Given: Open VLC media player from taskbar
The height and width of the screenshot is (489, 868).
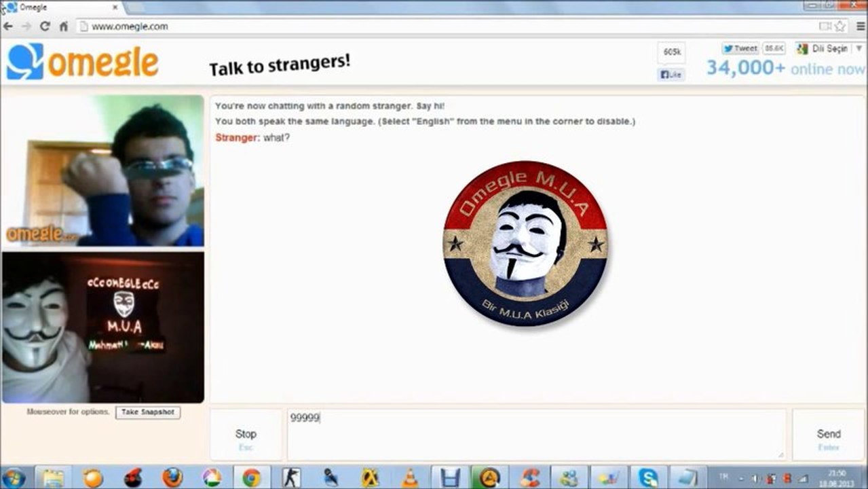Looking at the screenshot, I should coord(410,478).
